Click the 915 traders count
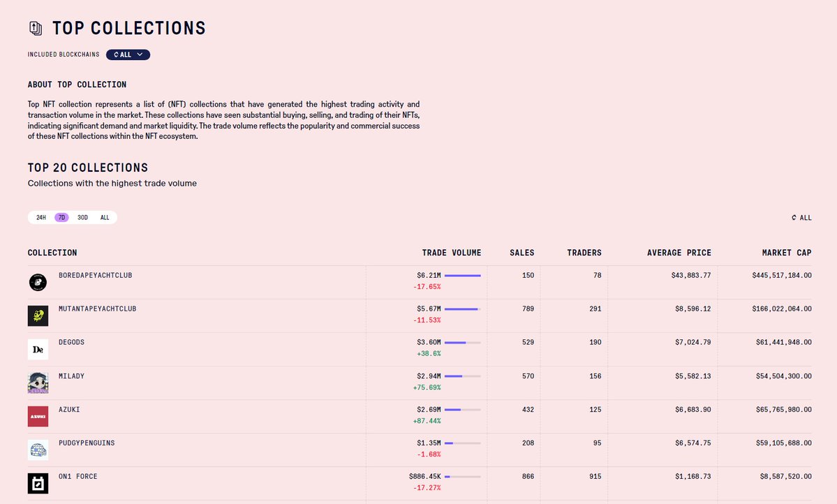This screenshot has width=837, height=504. click(595, 476)
